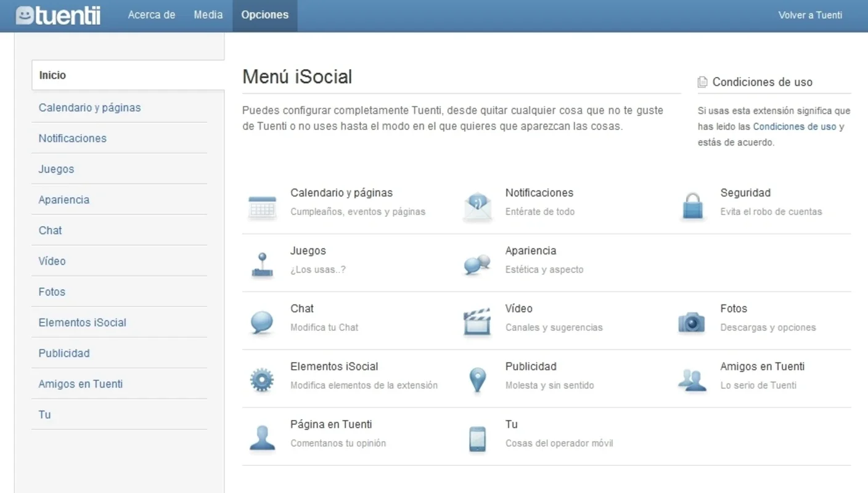Click the text Canales y sugerencias

click(554, 327)
